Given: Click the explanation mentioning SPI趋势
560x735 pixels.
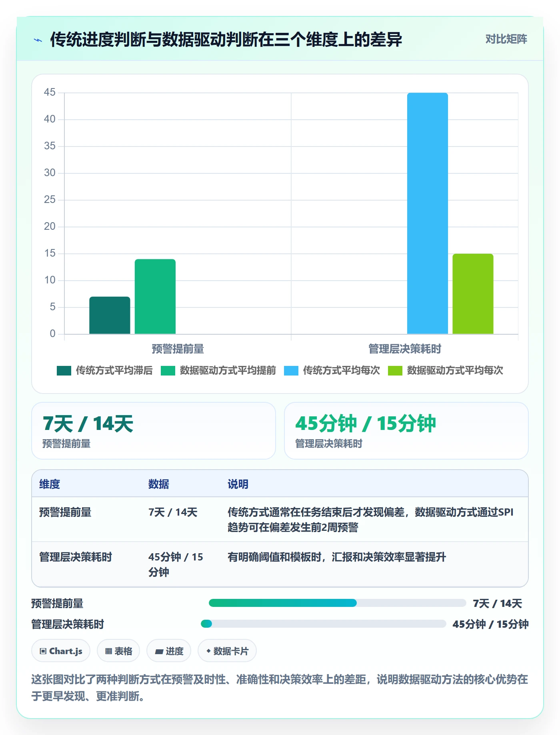Looking at the screenshot, I should click(x=370, y=520).
